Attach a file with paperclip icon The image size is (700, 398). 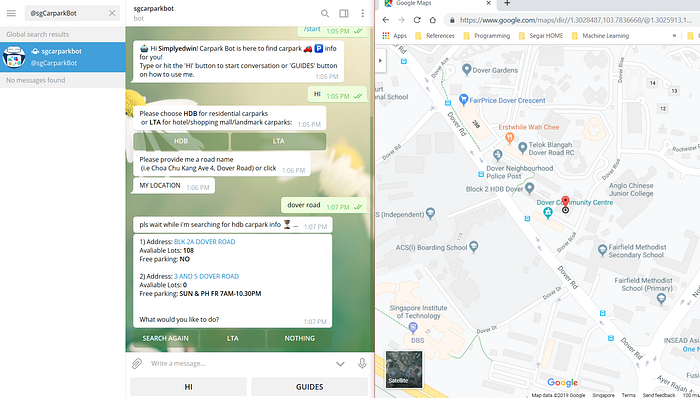pos(137,363)
